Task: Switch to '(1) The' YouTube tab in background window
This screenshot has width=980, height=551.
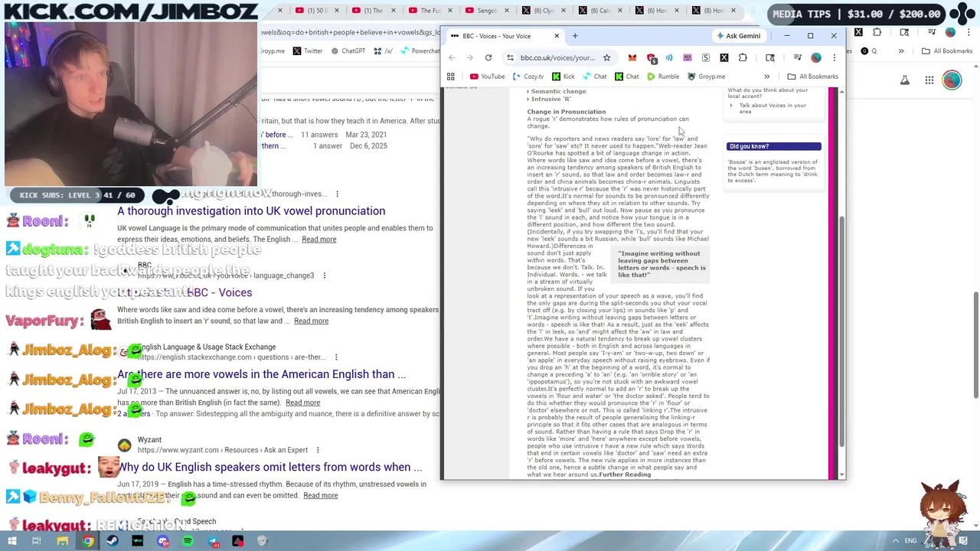Action: pos(374,11)
